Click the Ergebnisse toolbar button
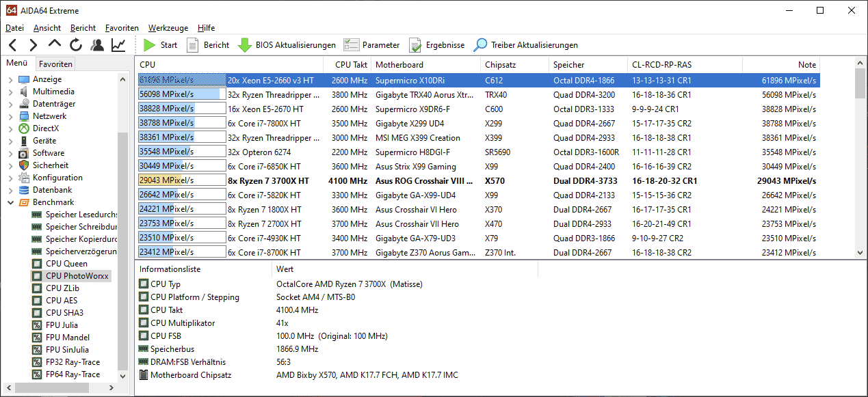 436,45
